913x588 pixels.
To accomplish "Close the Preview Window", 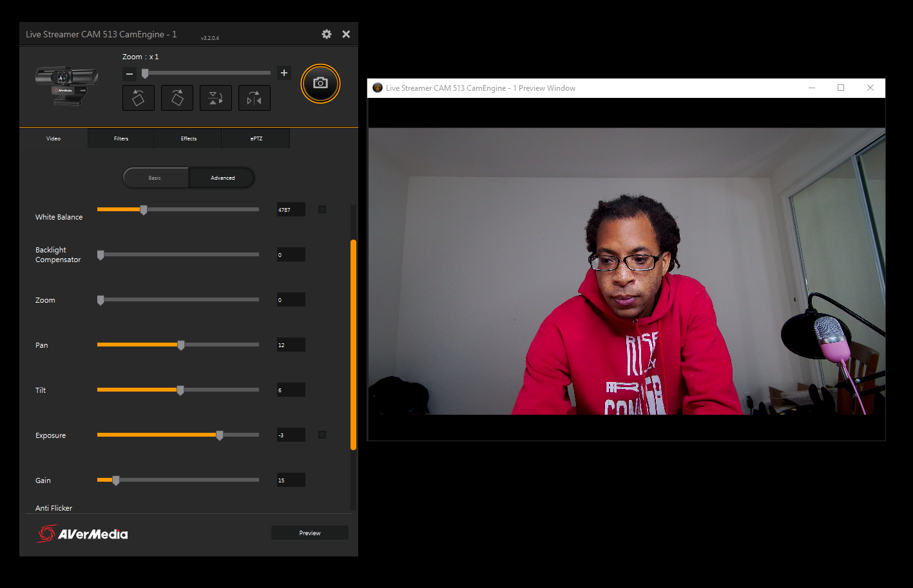I will pyautogui.click(x=870, y=88).
